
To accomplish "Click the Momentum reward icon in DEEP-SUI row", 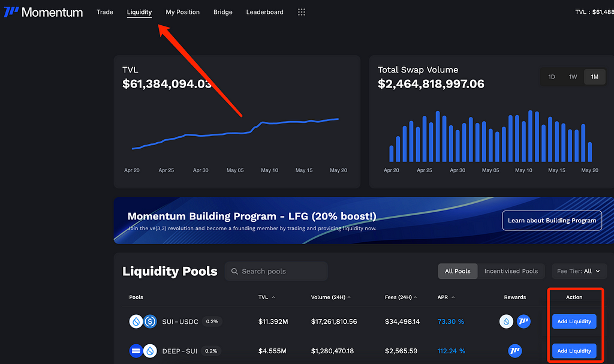I will point(514,351).
